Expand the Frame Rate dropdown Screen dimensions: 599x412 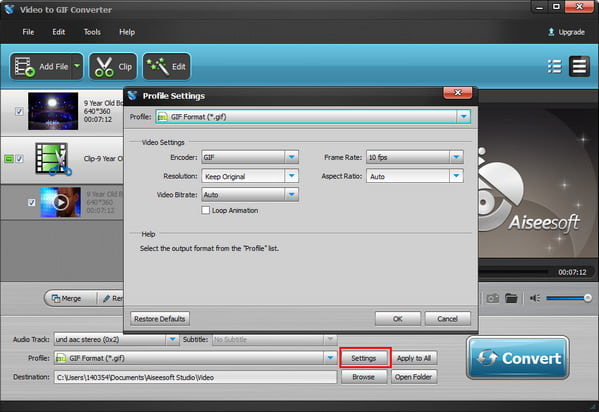pyautogui.click(x=456, y=157)
